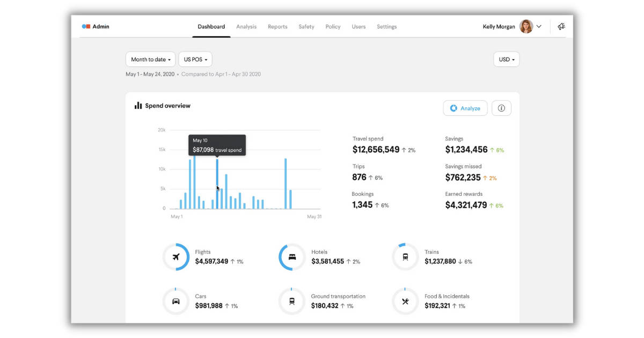The height and width of the screenshot is (338, 644).
Task: Go to the Users page
Action: [x=358, y=26]
